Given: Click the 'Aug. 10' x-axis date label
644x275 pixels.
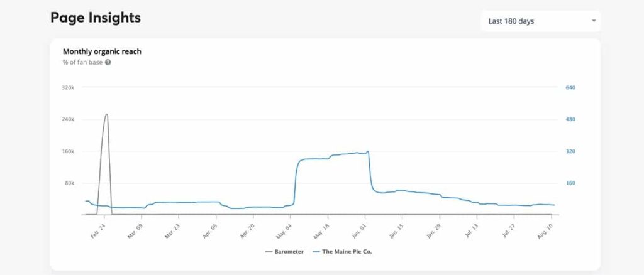Looking at the screenshot, I should point(545,227).
